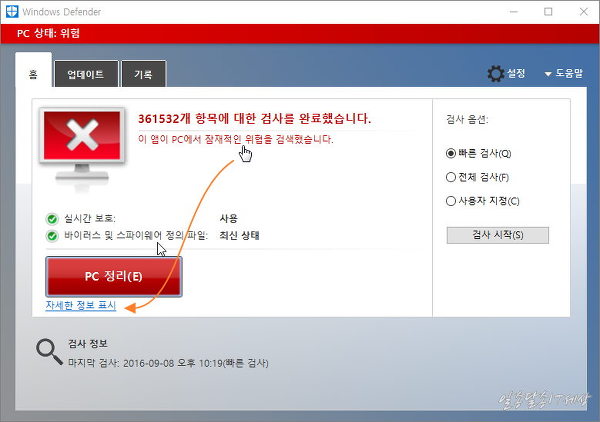Click the green check beside 실시간 보호

coord(52,218)
